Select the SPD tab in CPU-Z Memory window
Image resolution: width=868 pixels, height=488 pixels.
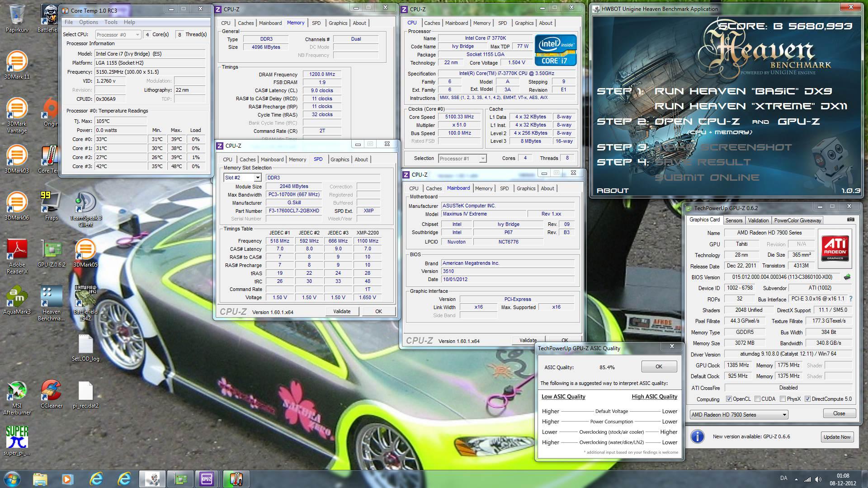(316, 23)
